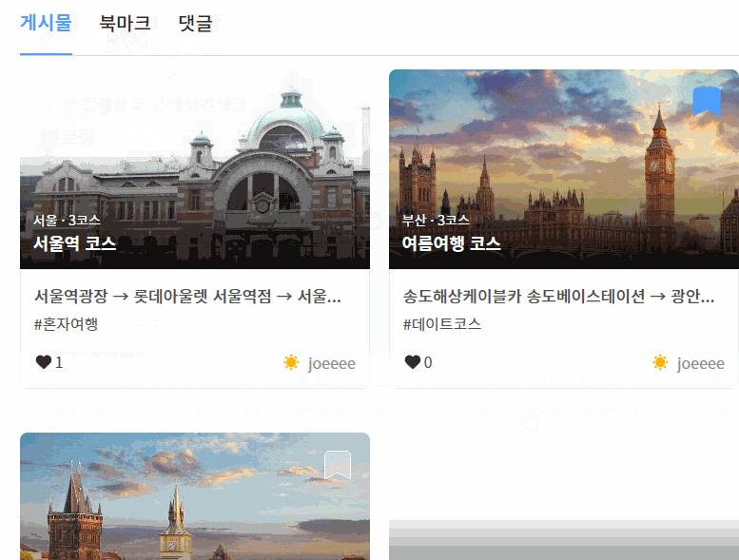Open the 댓글 tab
Image resolution: width=739 pixels, height=560 pixels.
click(196, 23)
